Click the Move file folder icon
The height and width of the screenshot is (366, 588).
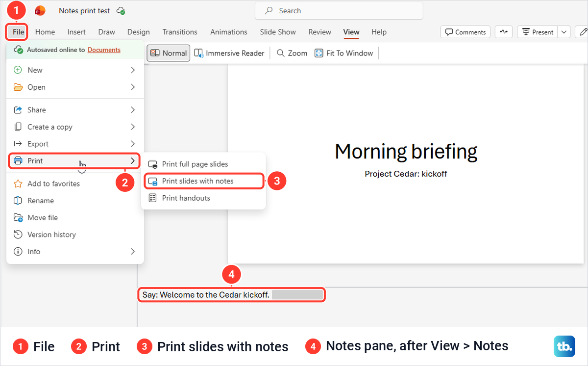tap(18, 217)
